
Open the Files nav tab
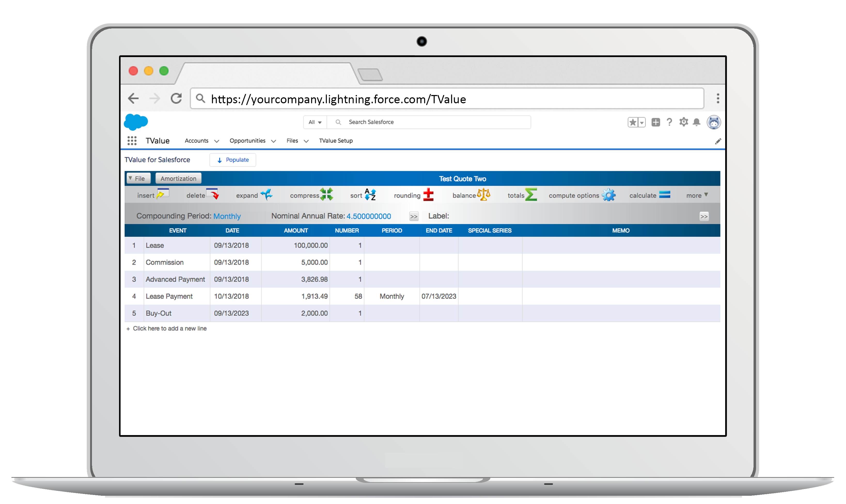292,141
